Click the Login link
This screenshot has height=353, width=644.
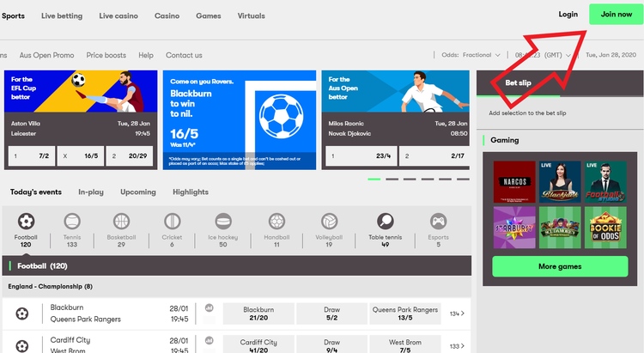click(568, 15)
